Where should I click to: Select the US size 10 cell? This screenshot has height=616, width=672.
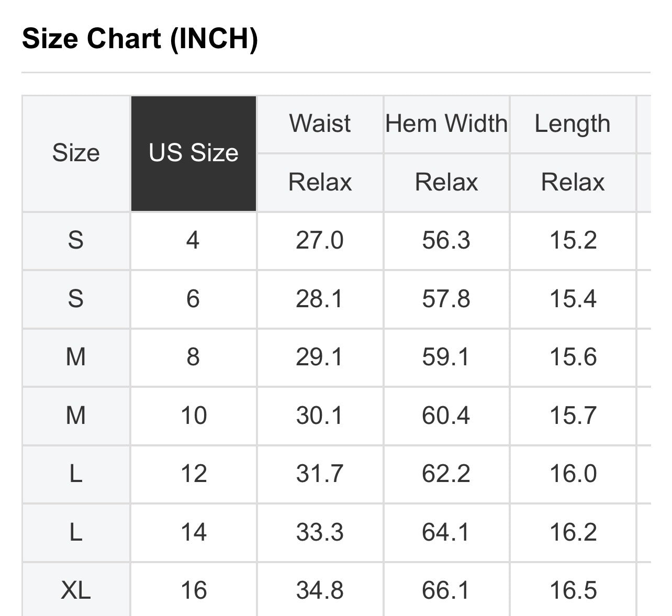(x=194, y=416)
